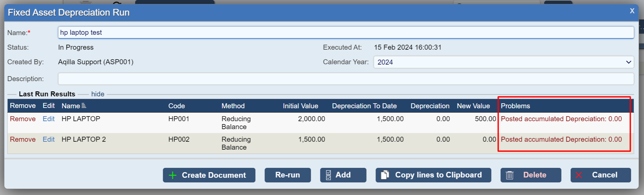Hide the Last Run Results section
Viewport: 644px width, 195px height.
pyautogui.click(x=98, y=94)
